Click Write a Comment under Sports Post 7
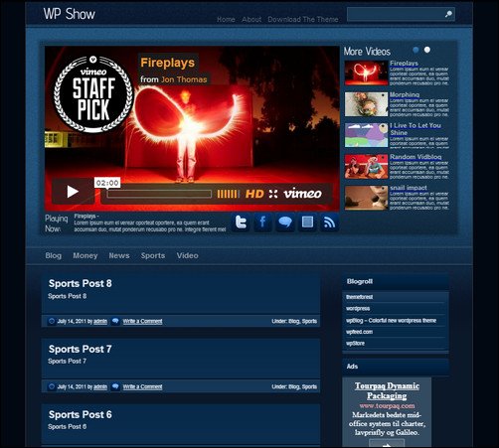 point(142,386)
